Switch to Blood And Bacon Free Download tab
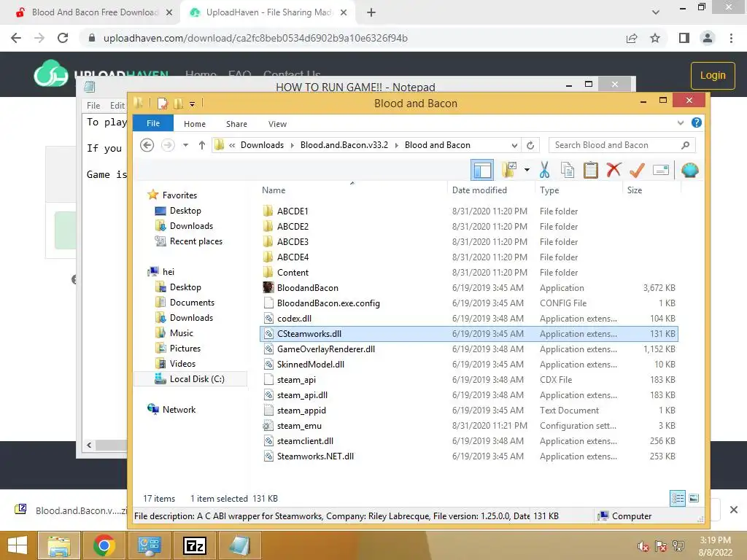Viewport: 747px width, 560px height. pos(93,12)
